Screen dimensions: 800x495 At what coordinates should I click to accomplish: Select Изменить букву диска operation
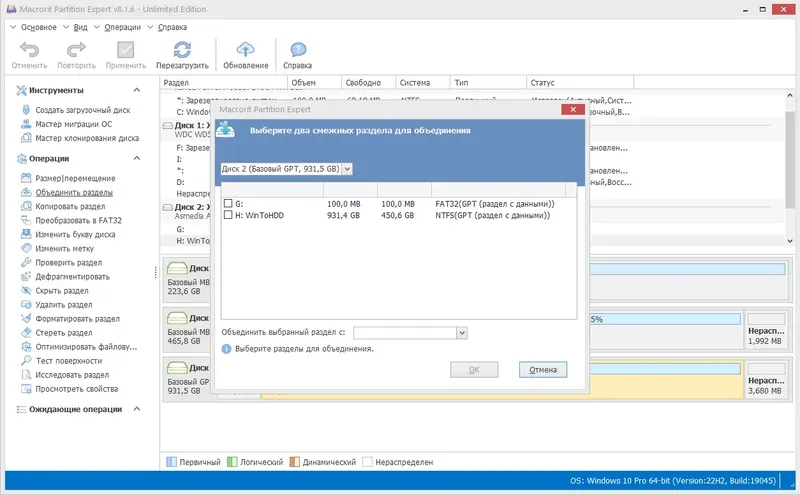point(75,234)
